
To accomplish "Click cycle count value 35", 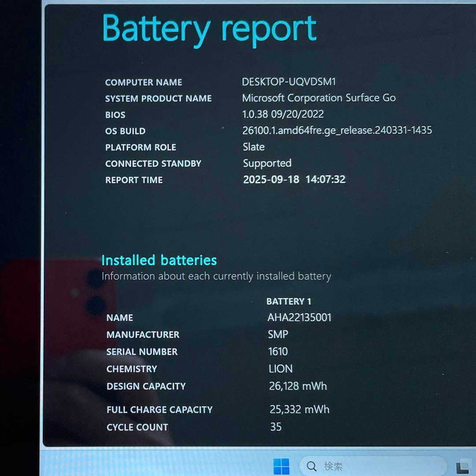I will 276,427.
